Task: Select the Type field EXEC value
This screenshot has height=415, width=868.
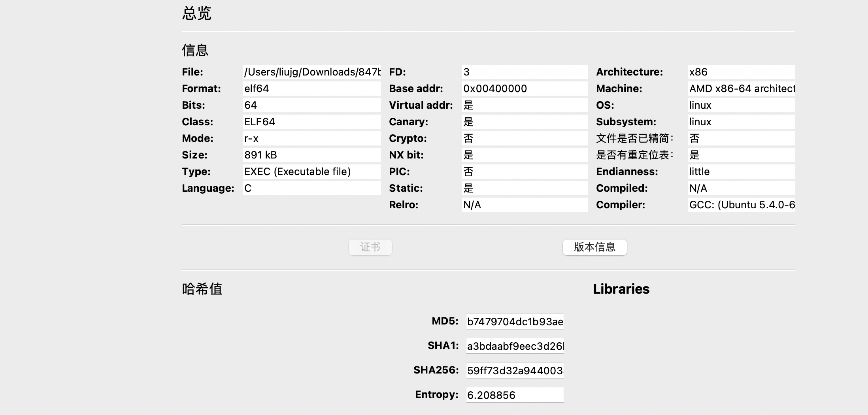Action: point(311,172)
